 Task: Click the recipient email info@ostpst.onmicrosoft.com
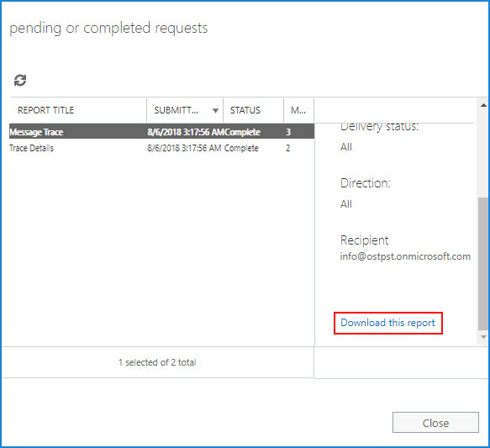[x=405, y=256]
